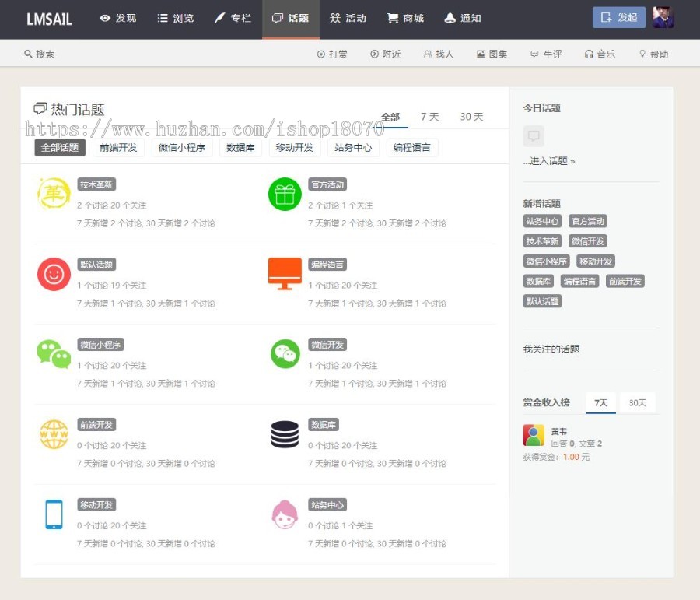Show 30天 bounty income ranking
The image size is (700, 600).
click(x=637, y=402)
